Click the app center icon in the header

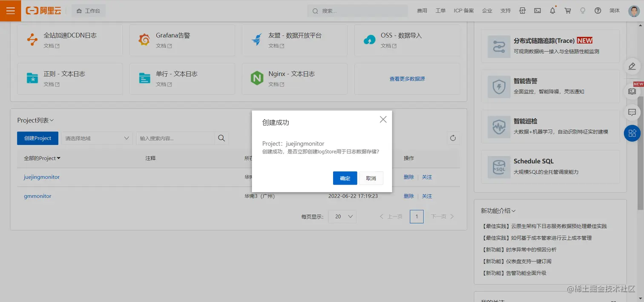tap(523, 11)
